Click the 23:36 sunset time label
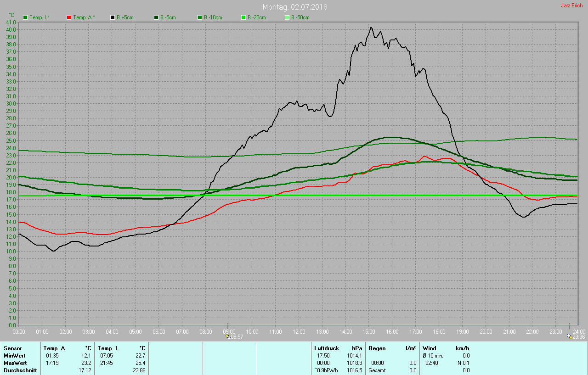This screenshot has height=375, width=588. coord(579,337)
